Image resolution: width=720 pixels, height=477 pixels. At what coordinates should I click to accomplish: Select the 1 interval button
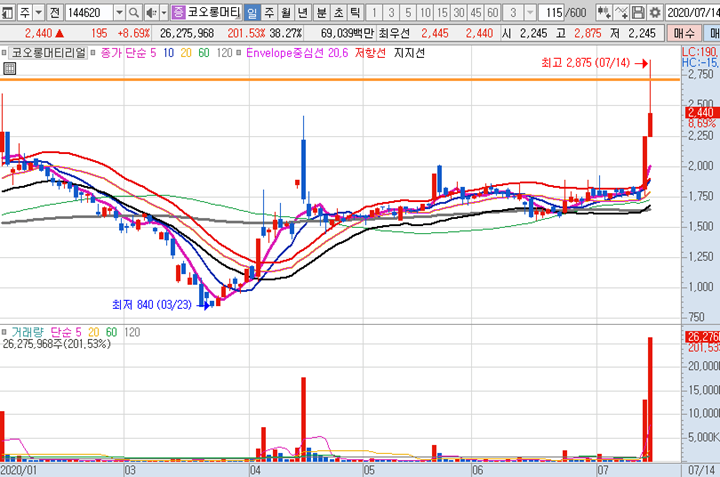pos(374,13)
